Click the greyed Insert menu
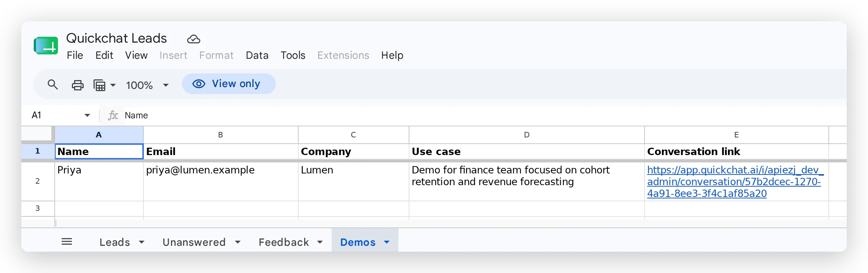The height and width of the screenshot is (273, 868). click(x=173, y=55)
